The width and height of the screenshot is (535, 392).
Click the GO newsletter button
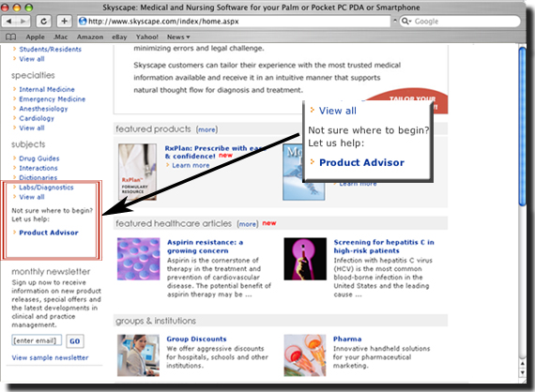[75, 340]
